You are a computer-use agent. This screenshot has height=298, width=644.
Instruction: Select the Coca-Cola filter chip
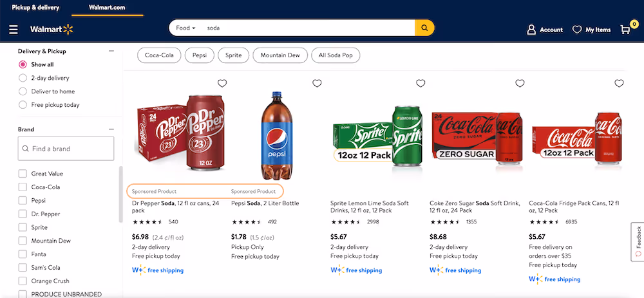click(159, 55)
